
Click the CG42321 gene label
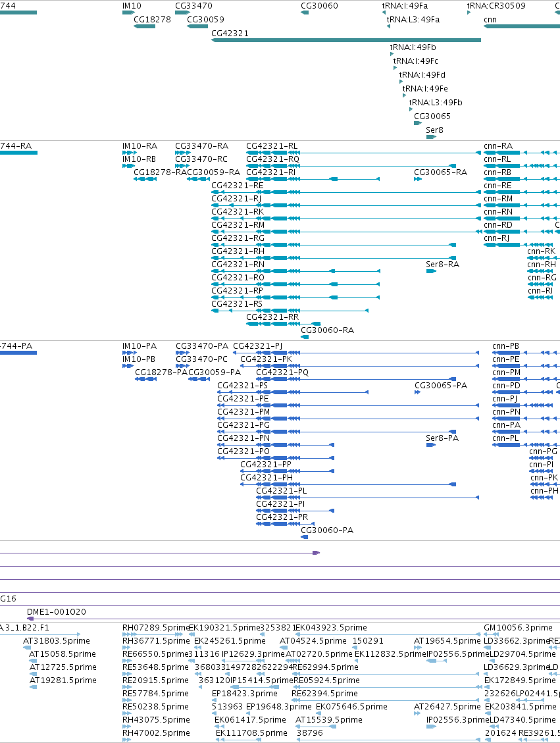[230, 33]
